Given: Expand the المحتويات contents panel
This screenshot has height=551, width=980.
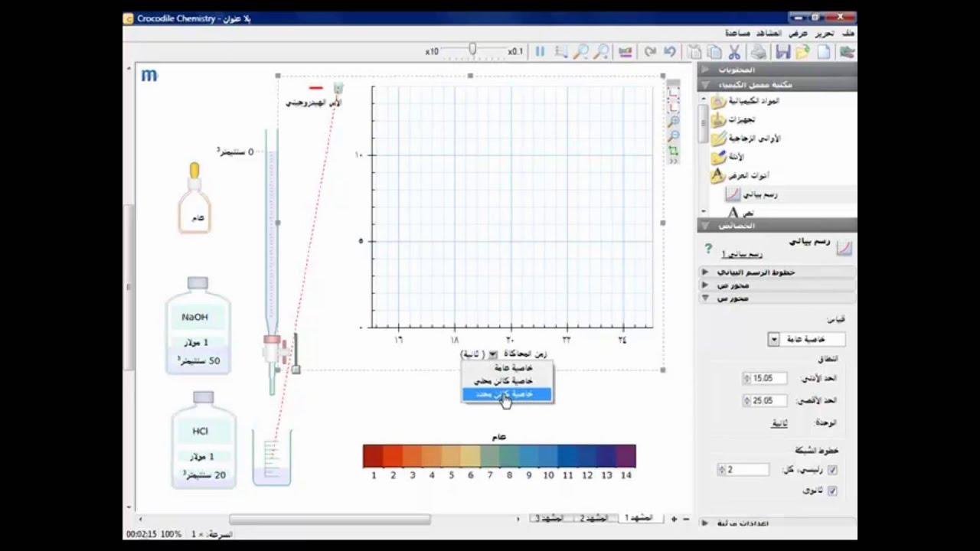Looking at the screenshot, I should (x=777, y=70).
